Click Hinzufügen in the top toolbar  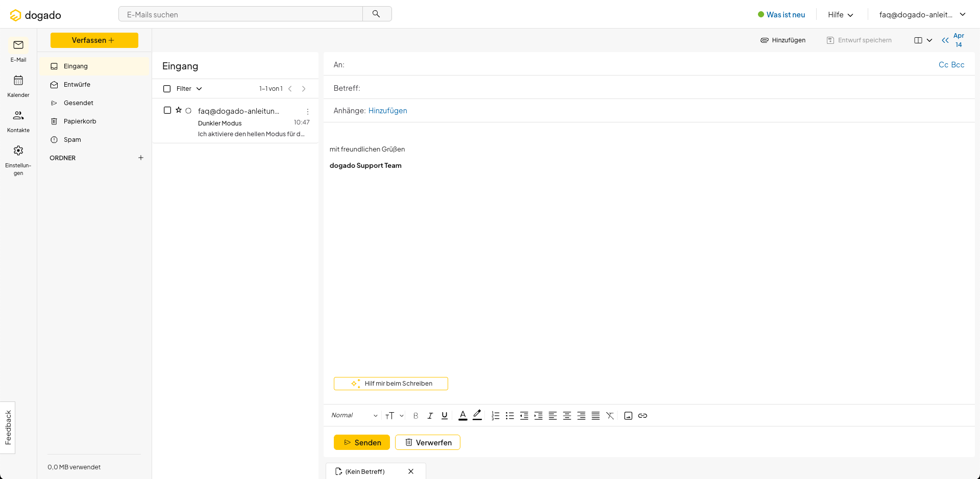[783, 40]
